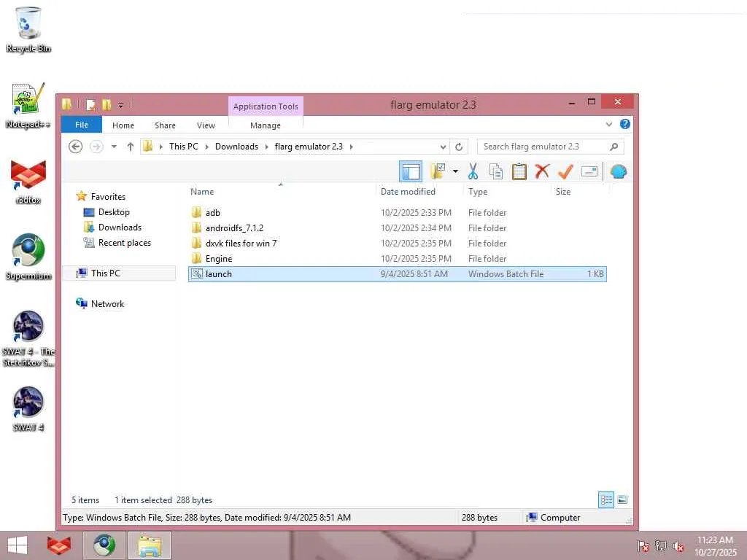Expand the ribbon with the chevron

tap(609, 124)
